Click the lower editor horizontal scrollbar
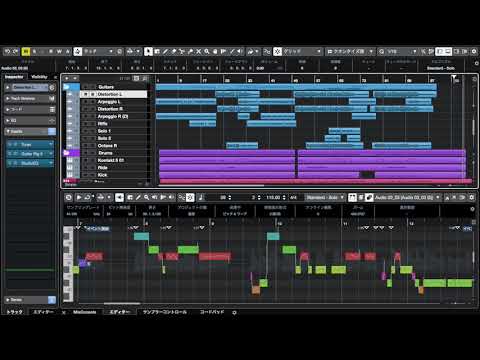This screenshot has width=480, height=360. pyautogui.click(x=122, y=303)
